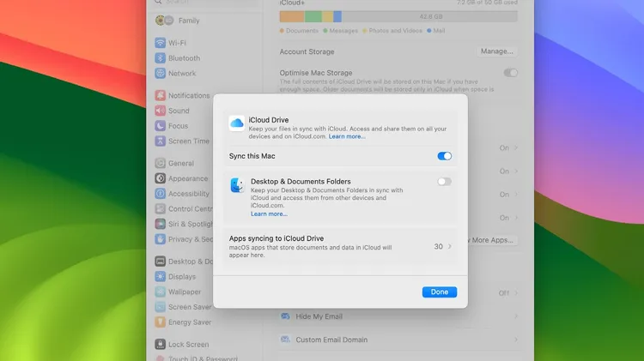Open Wi-Fi settings icon in sidebar
Image resolution: width=644 pixels, height=361 pixels.
161,43
